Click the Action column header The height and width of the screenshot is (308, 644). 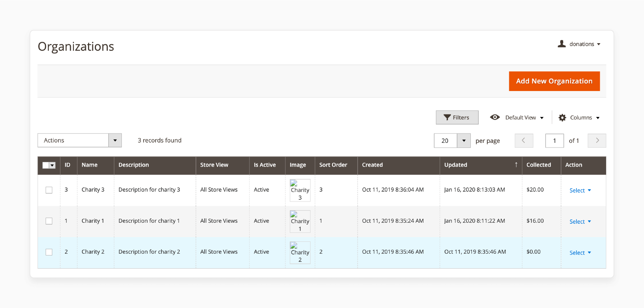click(x=583, y=166)
